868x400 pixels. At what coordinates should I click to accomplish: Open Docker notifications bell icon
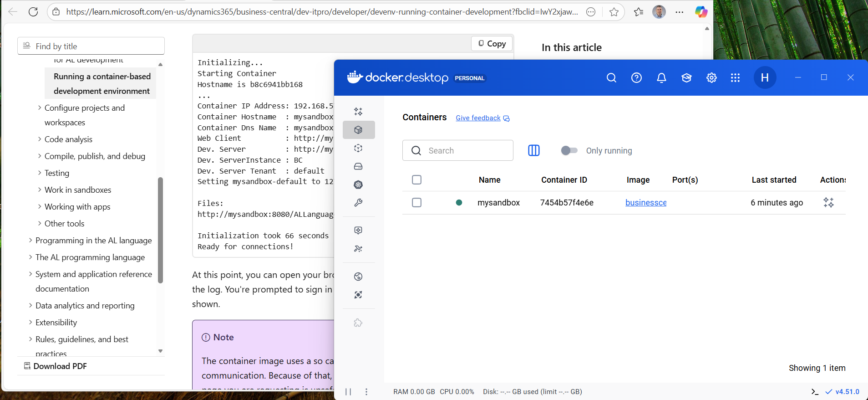[x=661, y=78]
